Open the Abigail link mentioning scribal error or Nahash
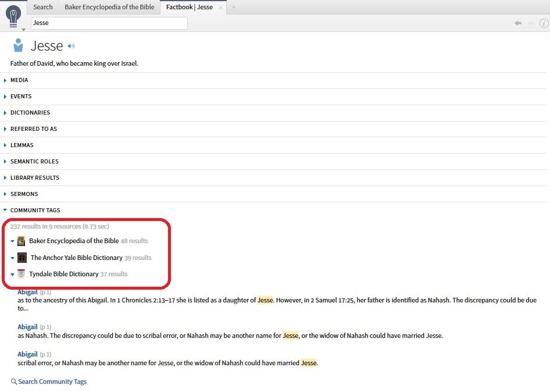550x392 pixels. [27, 327]
